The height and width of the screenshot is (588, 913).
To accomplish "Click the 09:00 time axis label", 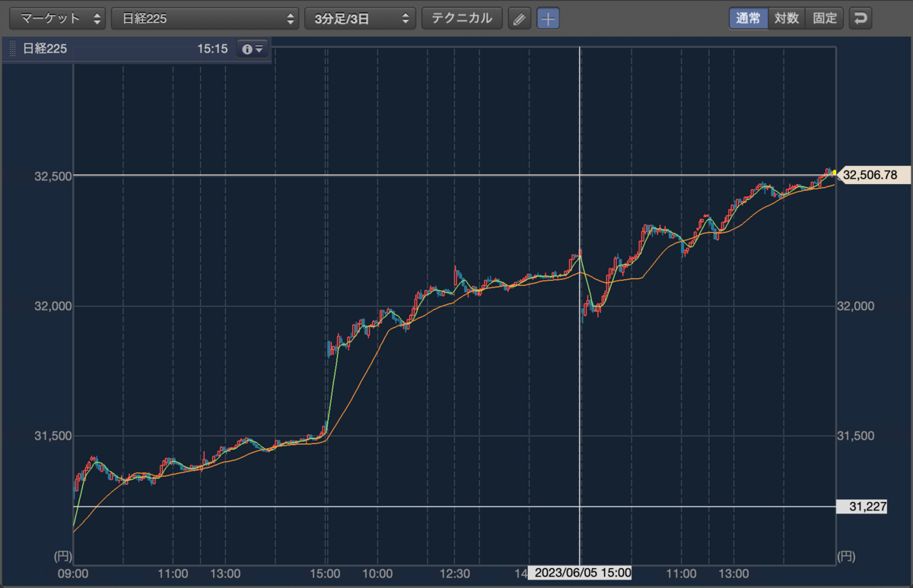I will pos(73,573).
